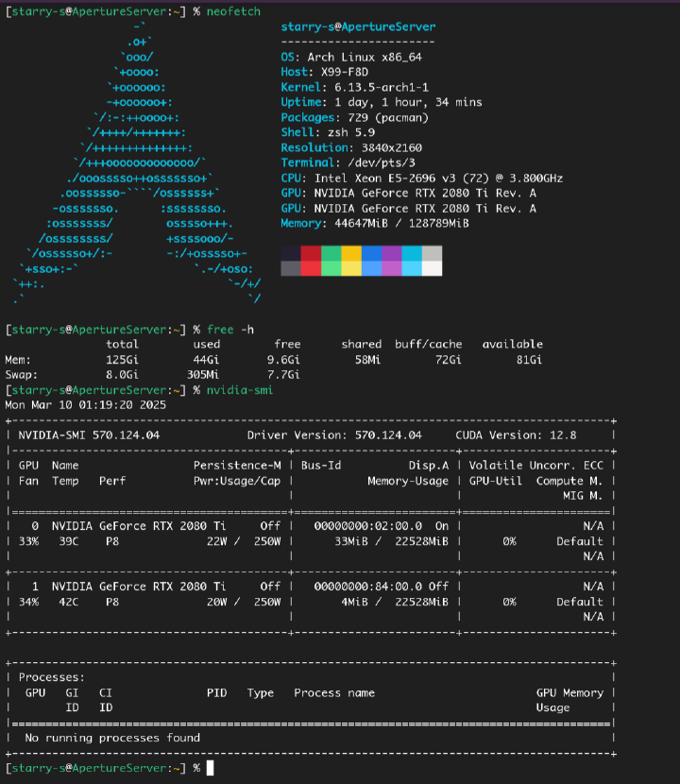Click the 'GPU Memory' column header
The width and height of the screenshot is (680, 784).
570,693
